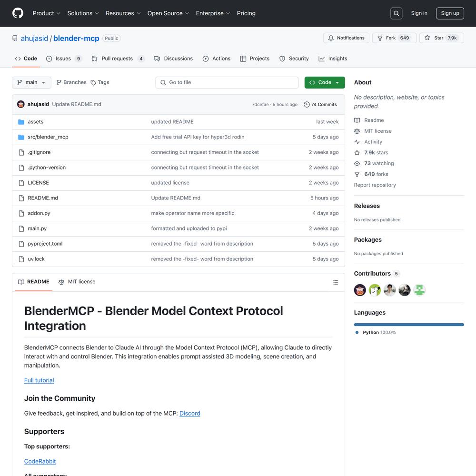This screenshot has height=476, width=476.
Task: Expand the Product menu
Action: [x=47, y=13]
